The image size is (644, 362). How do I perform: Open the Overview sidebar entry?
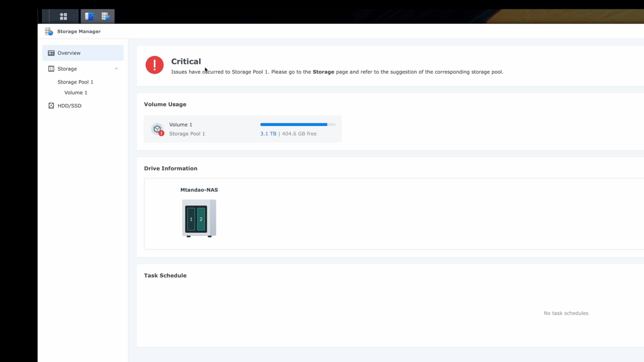pos(69,53)
